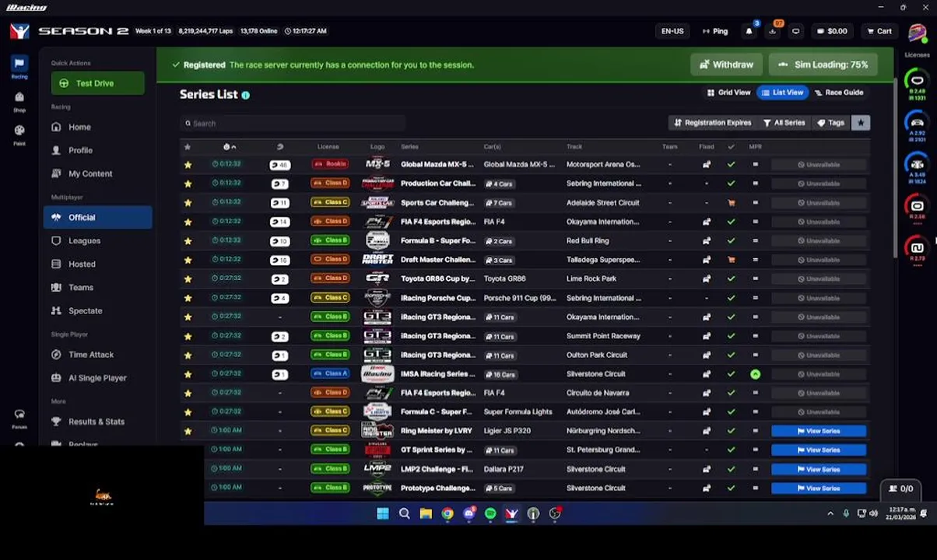The height and width of the screenshot is (560, 937).
Task: Open the EN-US language selector
Action: [672, 31]
